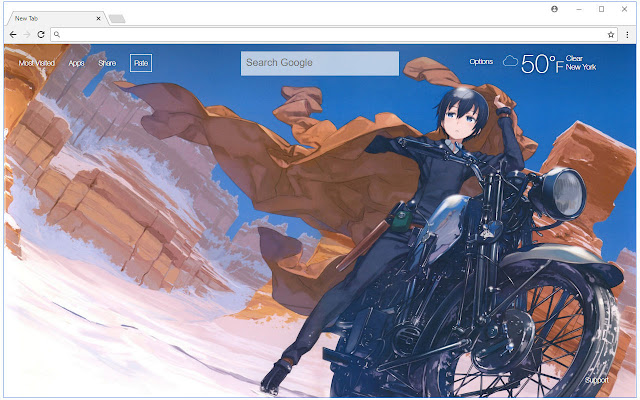Focus the browser address bar

pos(334,35)
